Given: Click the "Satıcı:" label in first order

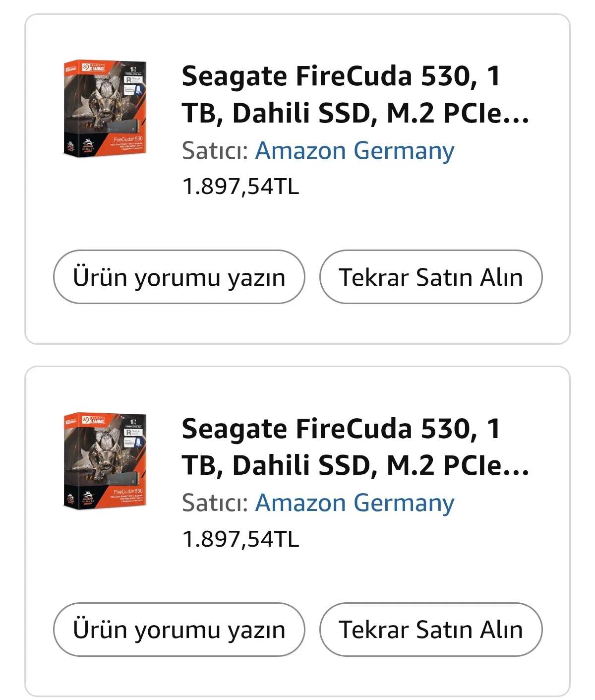Looking at the screenshot, I should click(x=215, y=150).
